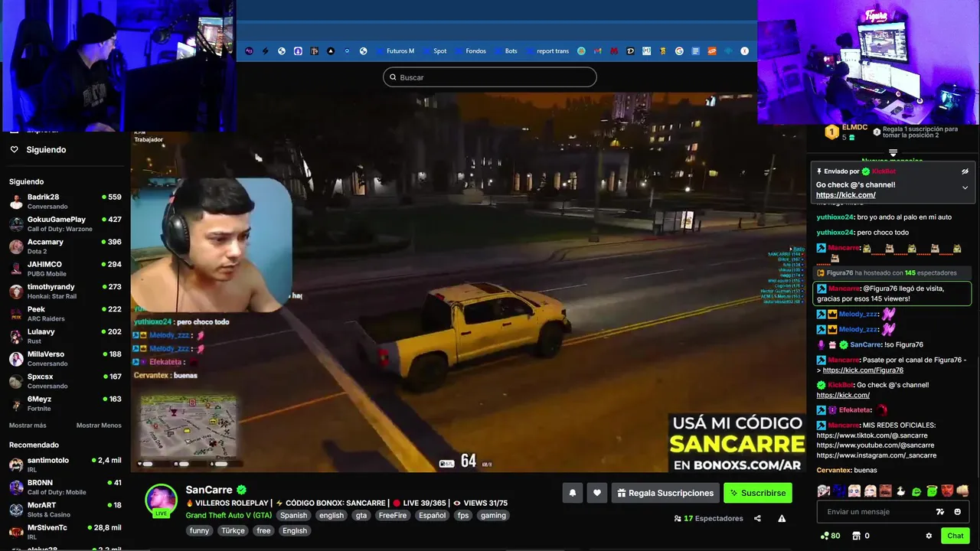Viewport: 980px width, 551px height.
Task: Click the Buscar search field
Action: click(489, 77)
